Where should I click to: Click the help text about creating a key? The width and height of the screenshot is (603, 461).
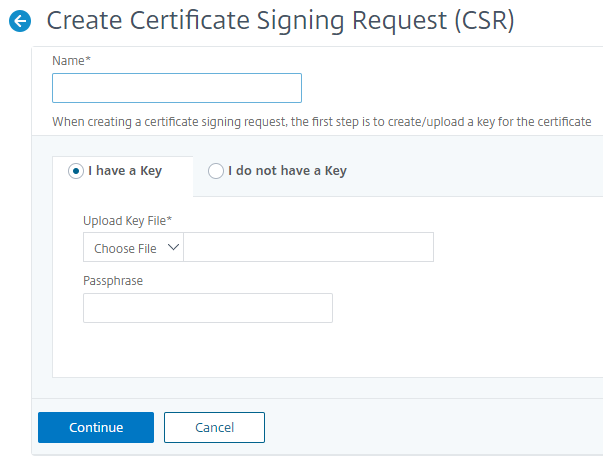point(321,121)
